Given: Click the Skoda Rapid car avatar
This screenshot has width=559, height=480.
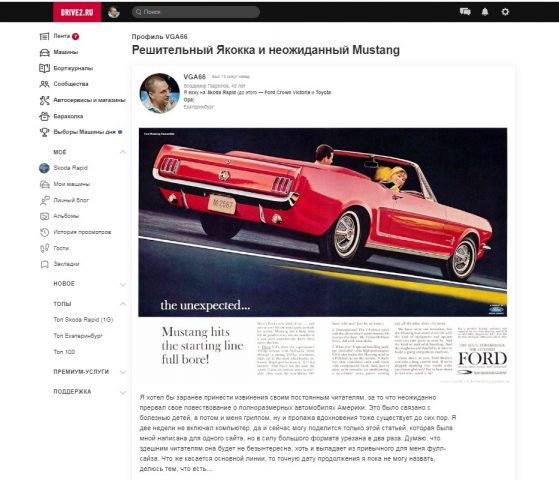Looking at the screenshot, I should tap(44, 168).
